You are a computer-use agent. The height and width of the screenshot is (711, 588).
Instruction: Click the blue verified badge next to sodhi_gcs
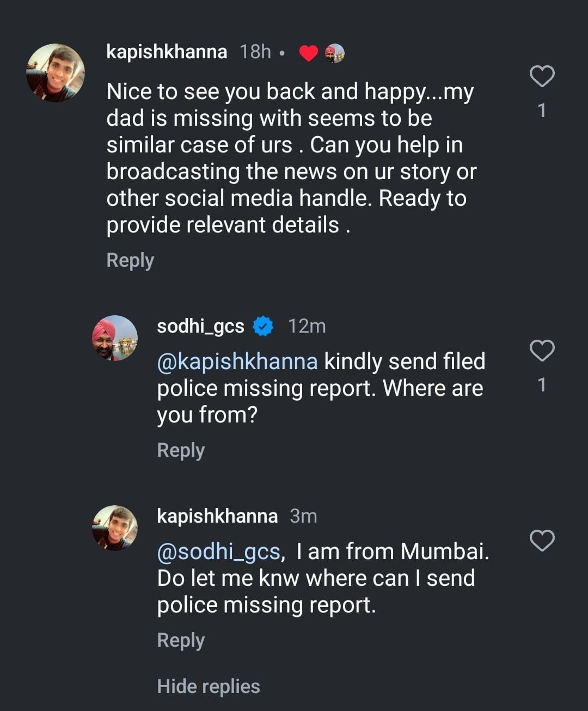[264, 327]
